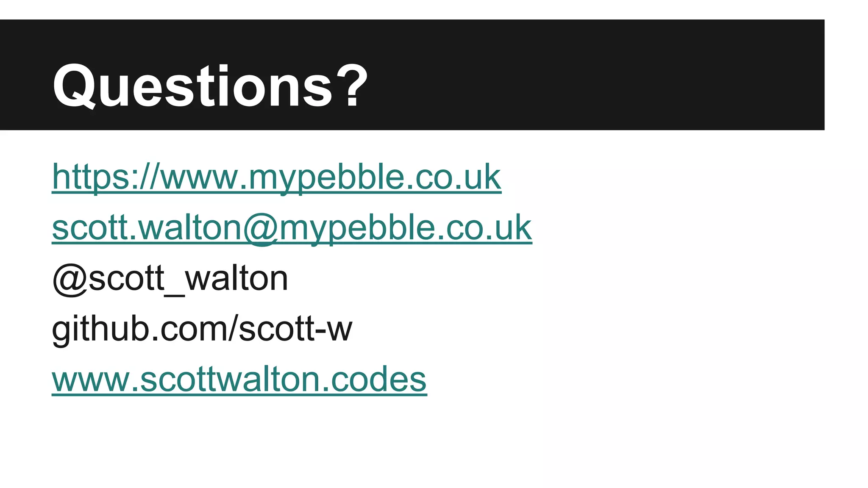Click the scott.walton@mypebble.co.uk email link

click(292, 228)
